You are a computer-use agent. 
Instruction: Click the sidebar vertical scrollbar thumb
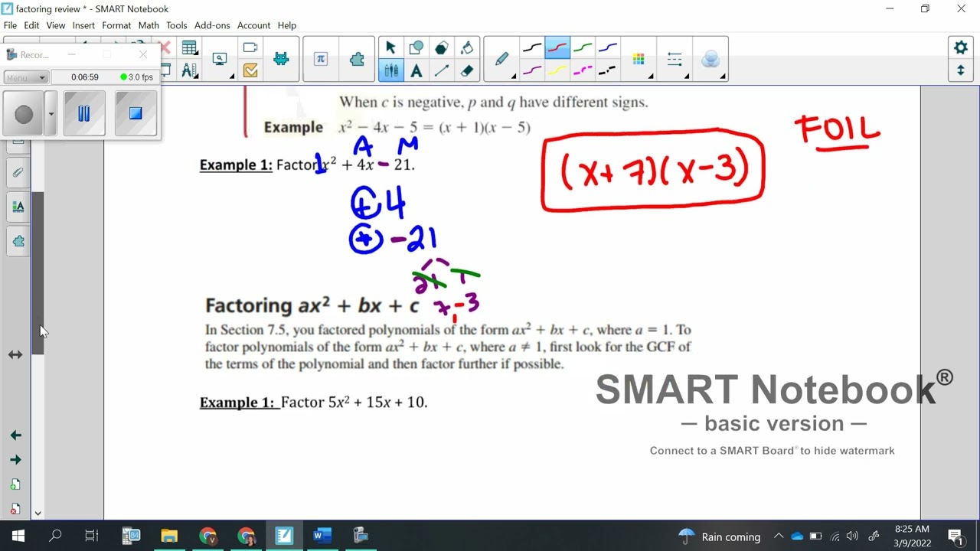(38, 273)
